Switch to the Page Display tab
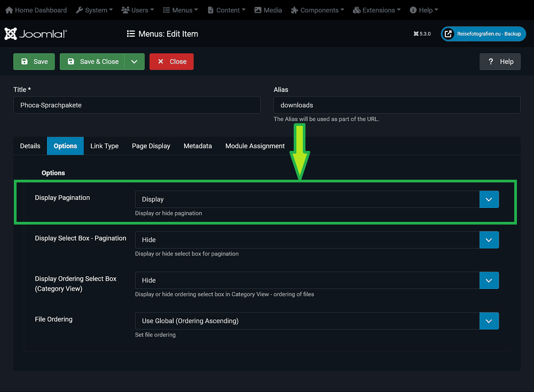534x392 pixels. (151, 146)
